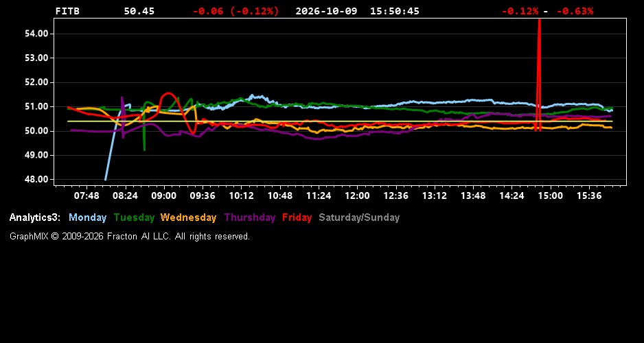Click the GraphMIX copyright notice
Image resolution: width=644 pixels, height=343 pixels.
(x=130, y=237)
